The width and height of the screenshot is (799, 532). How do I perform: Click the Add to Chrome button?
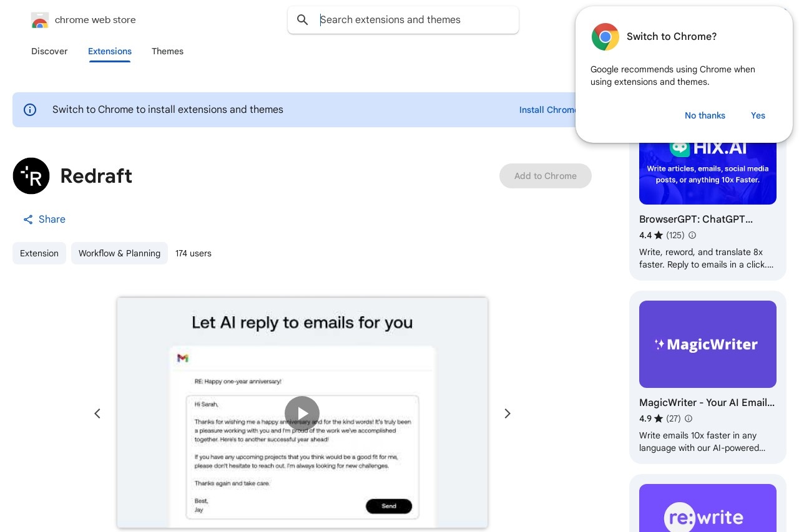tap(546, 176)
